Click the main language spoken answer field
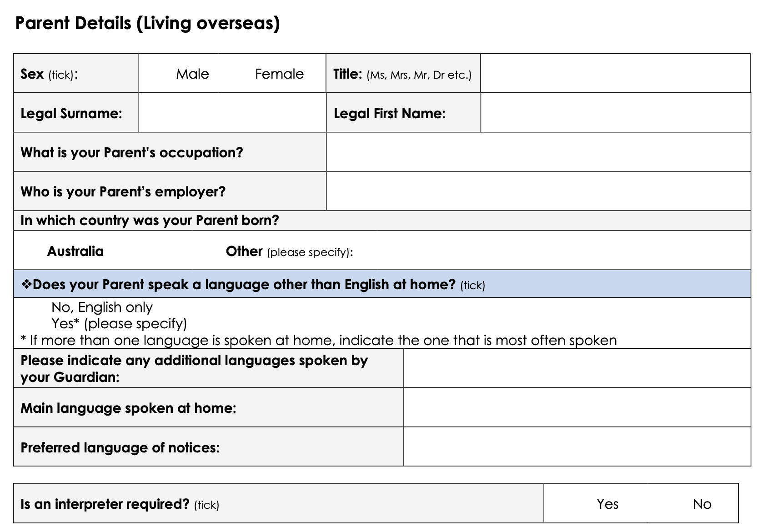 577,407
